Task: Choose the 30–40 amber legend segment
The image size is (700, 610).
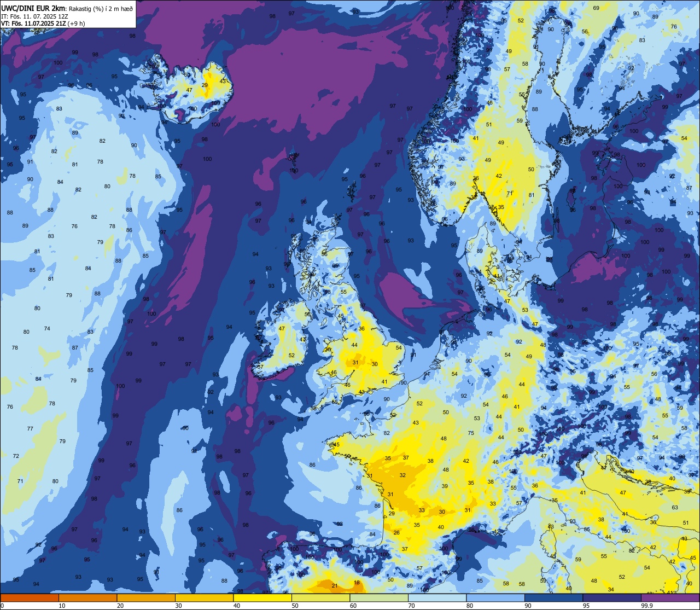Action: point(204,597)
